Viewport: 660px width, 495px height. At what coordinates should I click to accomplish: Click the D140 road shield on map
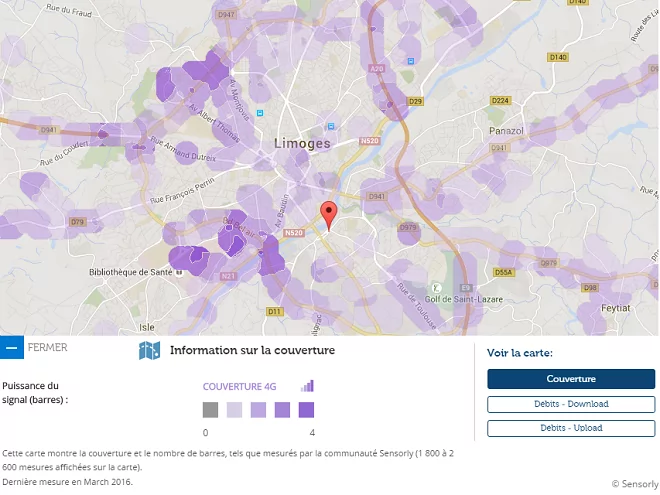[x=558, y=57]
